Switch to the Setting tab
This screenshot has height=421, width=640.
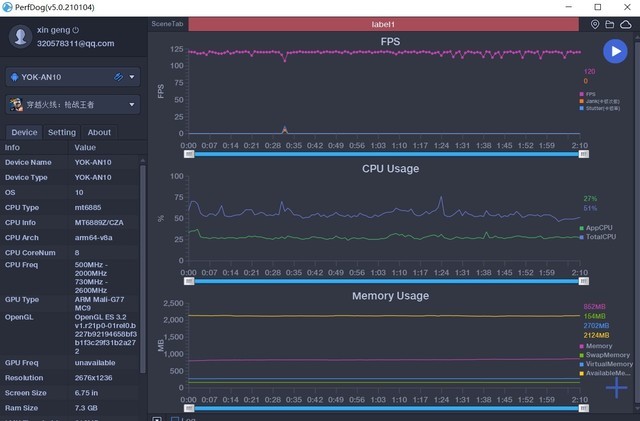click(62, 132)
